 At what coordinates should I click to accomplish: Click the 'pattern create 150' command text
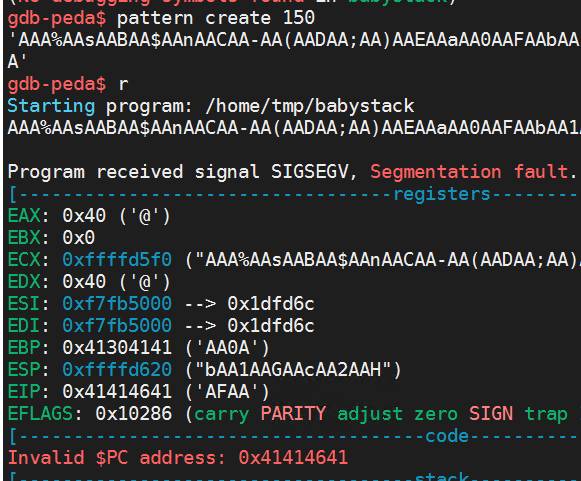216,19
